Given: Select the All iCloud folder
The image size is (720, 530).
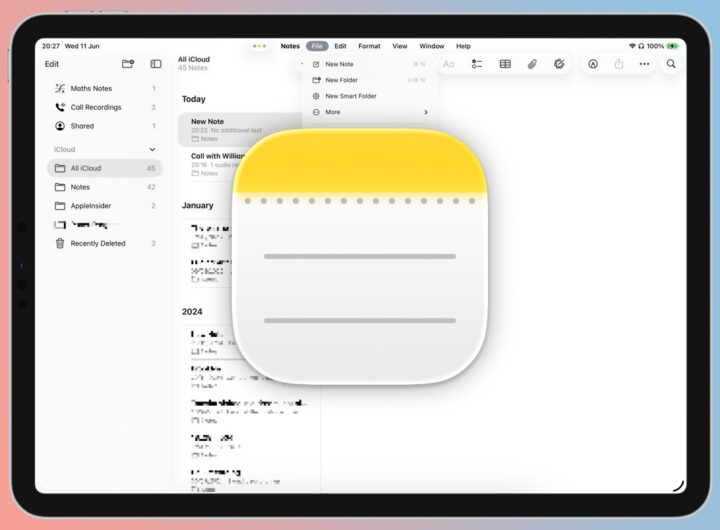Looking at the screenshot, I should pos(105,168).
